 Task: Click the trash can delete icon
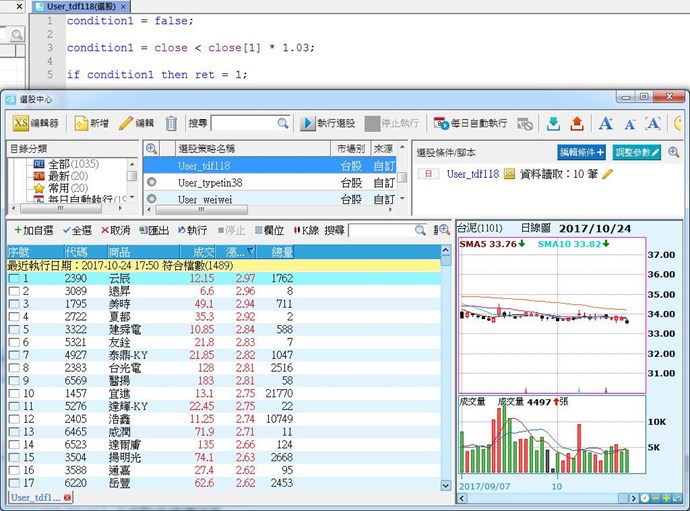tap(171, 123)
